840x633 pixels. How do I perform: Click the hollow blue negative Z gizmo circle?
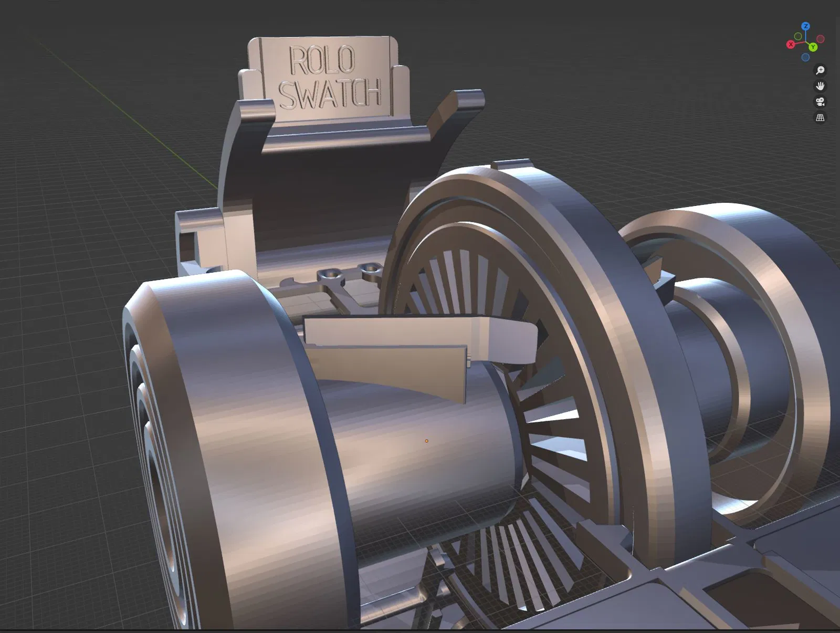click(x=805, y=57)
